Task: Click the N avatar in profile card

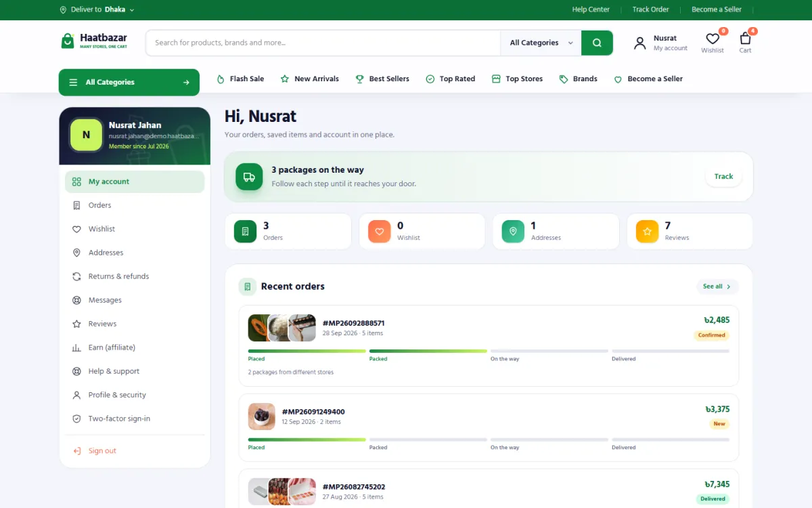Action: (x=86, y=135)
